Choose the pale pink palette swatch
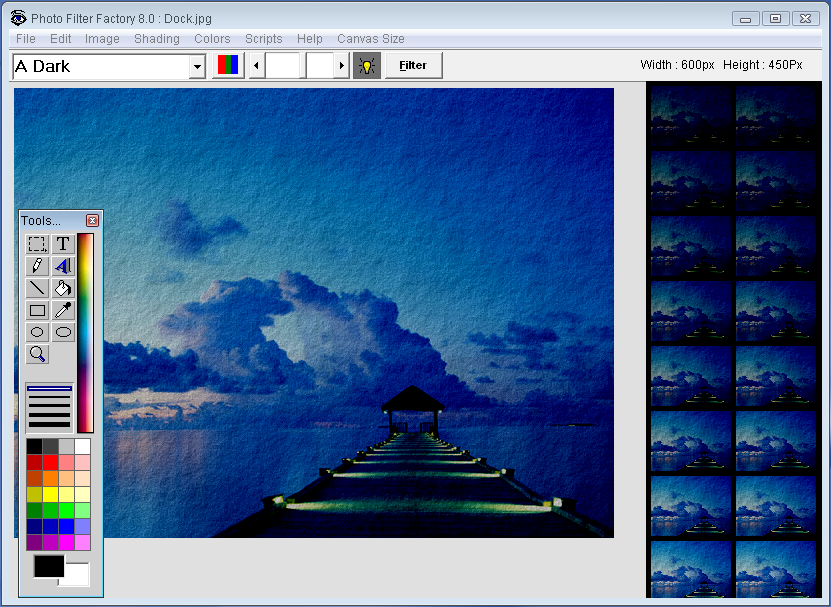 coord(82,462)
